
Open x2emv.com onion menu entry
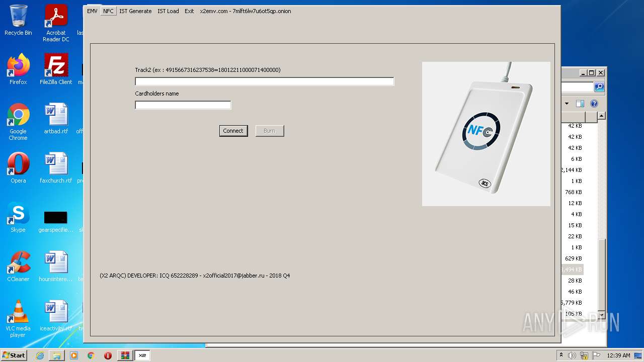click(246, 11)
